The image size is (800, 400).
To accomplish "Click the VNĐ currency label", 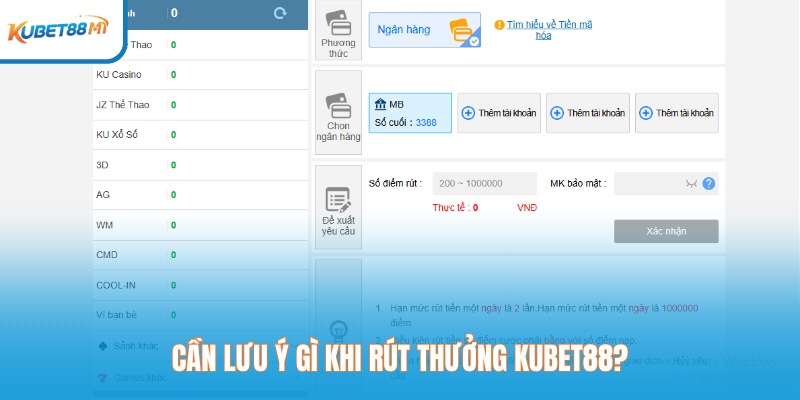I will (x=527, y=208).
